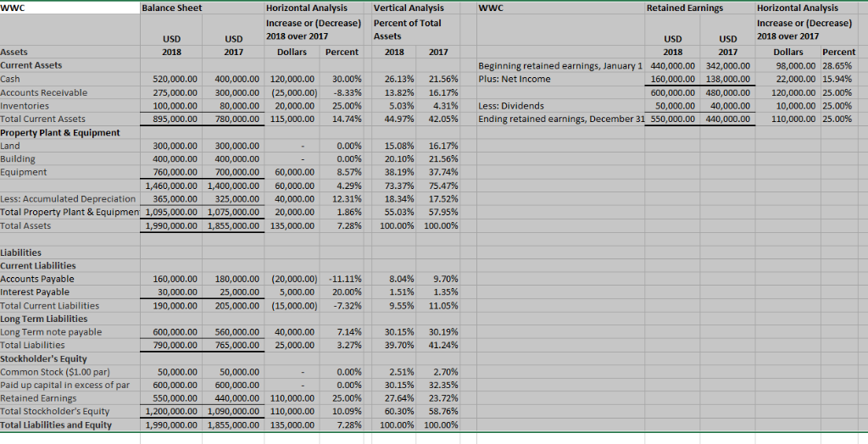868x444 pixels.
Task: Select the 12.31% percent cell
Action: pos(348,199)
